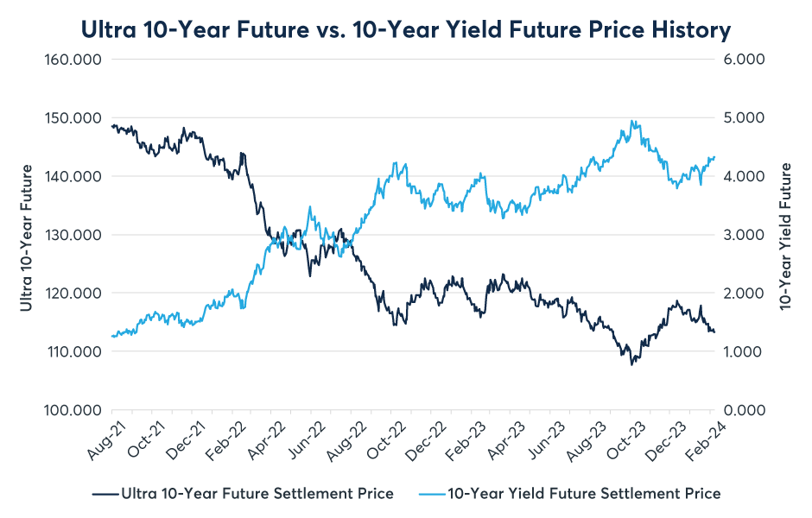812x518 pixels.
Task: Click the dark navy legend line swatch
Action: click(103, 494)
